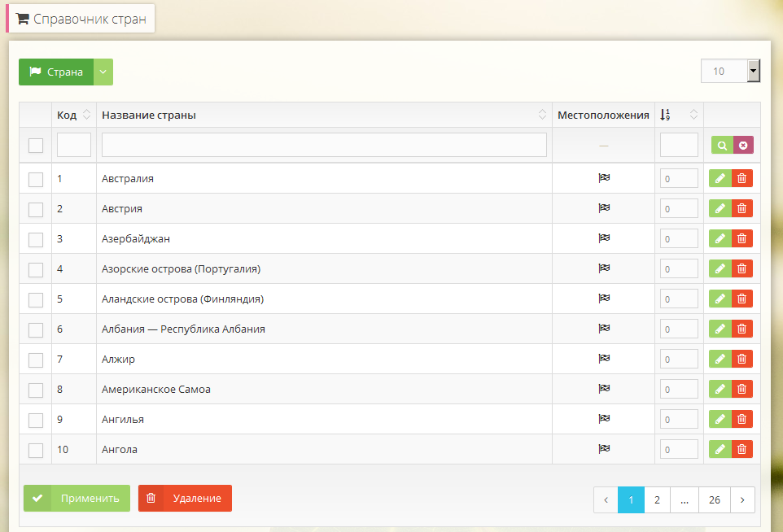The width and height of the screenshot is (783, 532).
Task: Jump to page 26 in pagination
Action: coord(714,499)
